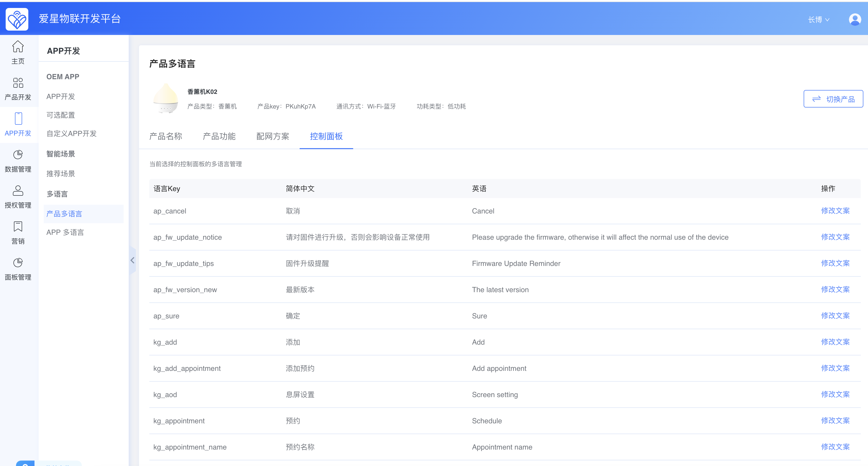Open 可选配置 menu item
Viewport: 868px width, 466px height.
tap(61, 115)
